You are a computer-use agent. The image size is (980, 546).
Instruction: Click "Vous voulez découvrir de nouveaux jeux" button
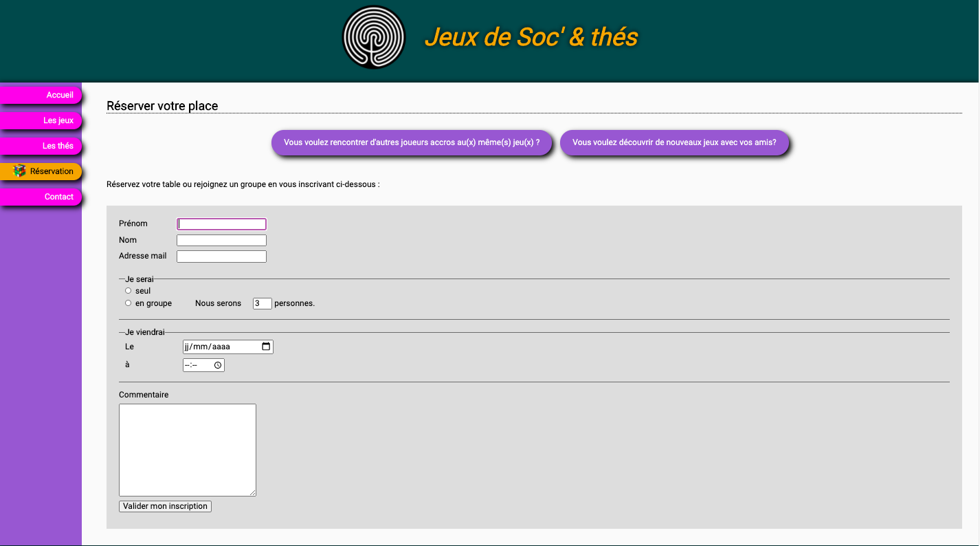tap(673, 143)
